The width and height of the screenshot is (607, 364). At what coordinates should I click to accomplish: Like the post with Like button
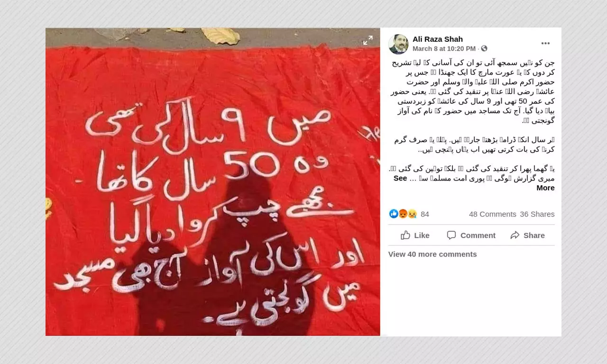(x=415, y=235)
